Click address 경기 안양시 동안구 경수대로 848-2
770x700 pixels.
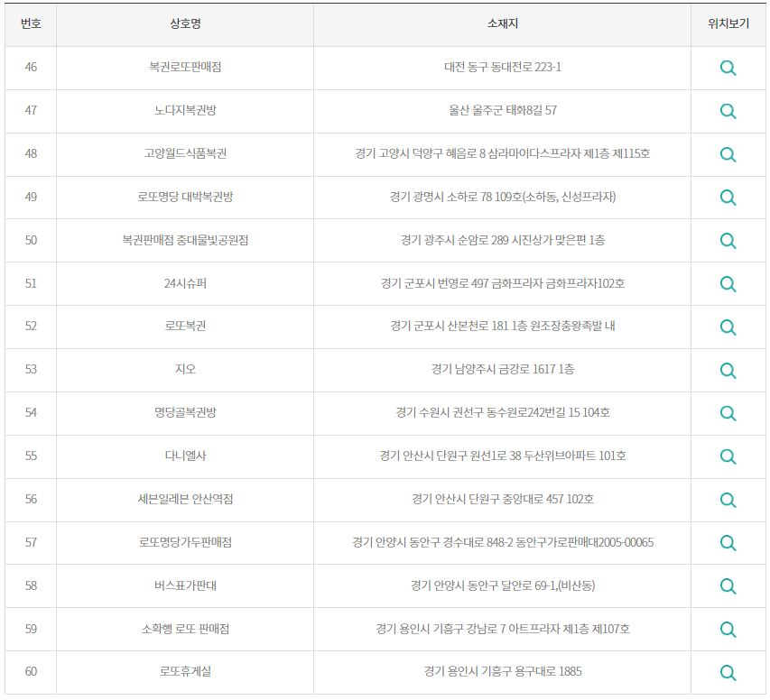[503, 542]
